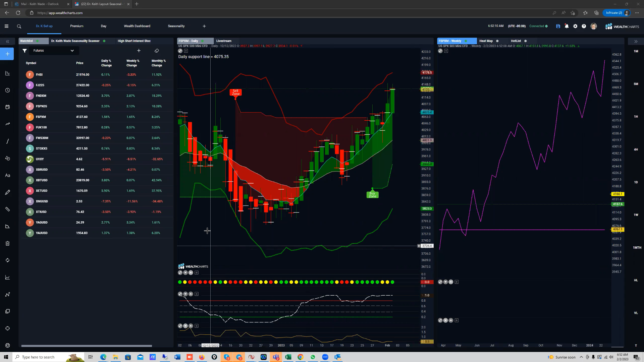The height and width of the screenshot is (362, 644).
Task: Select the angle measurement tool
Action: [7, 226]
